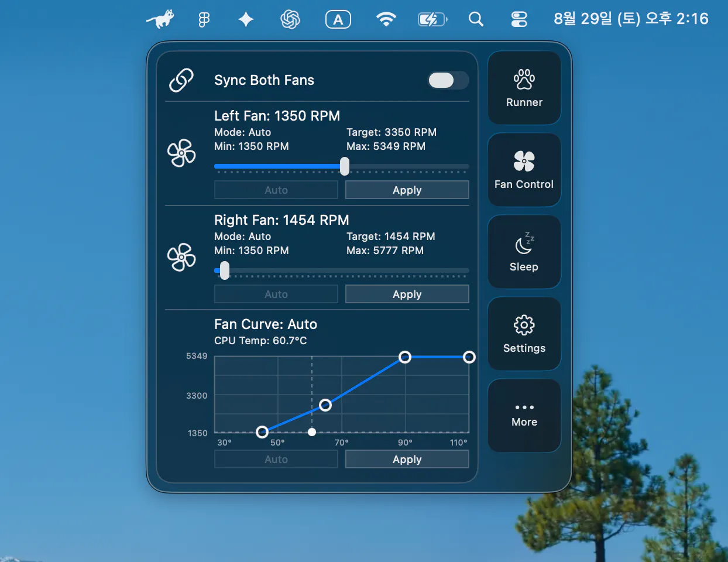Click the 'Max: 5777 RPM' value
The width and height of the screenshot is (728, 562).
[x=385, y=251]
